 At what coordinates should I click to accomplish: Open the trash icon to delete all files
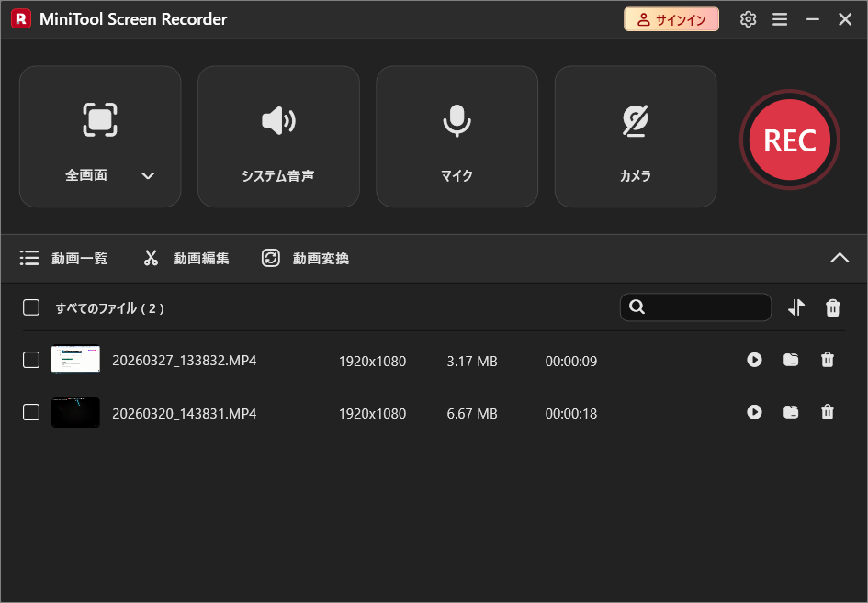832,307
